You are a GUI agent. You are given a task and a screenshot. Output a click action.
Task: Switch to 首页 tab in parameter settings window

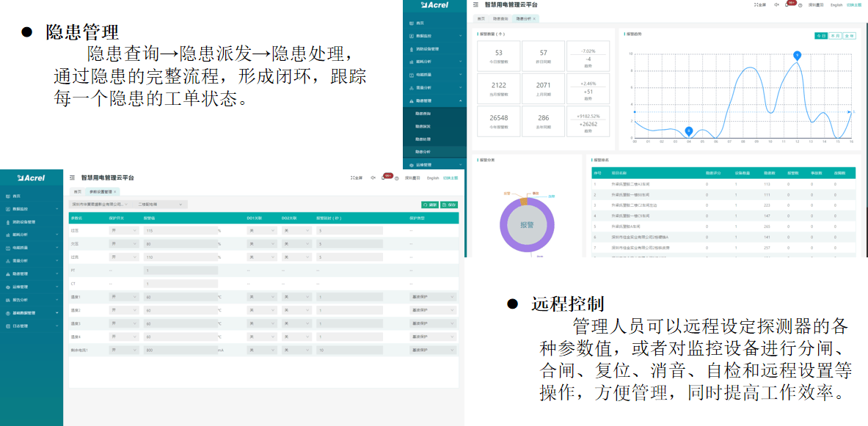(78, 191)
